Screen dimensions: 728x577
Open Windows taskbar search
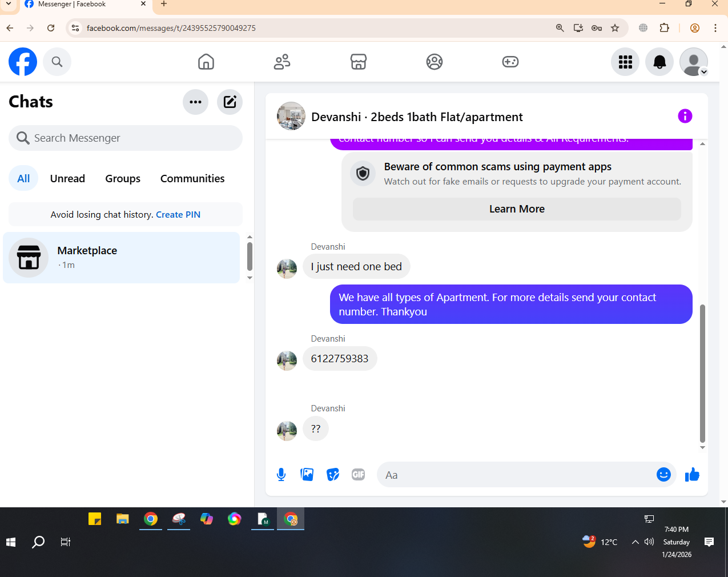click(x=38, y=542)
